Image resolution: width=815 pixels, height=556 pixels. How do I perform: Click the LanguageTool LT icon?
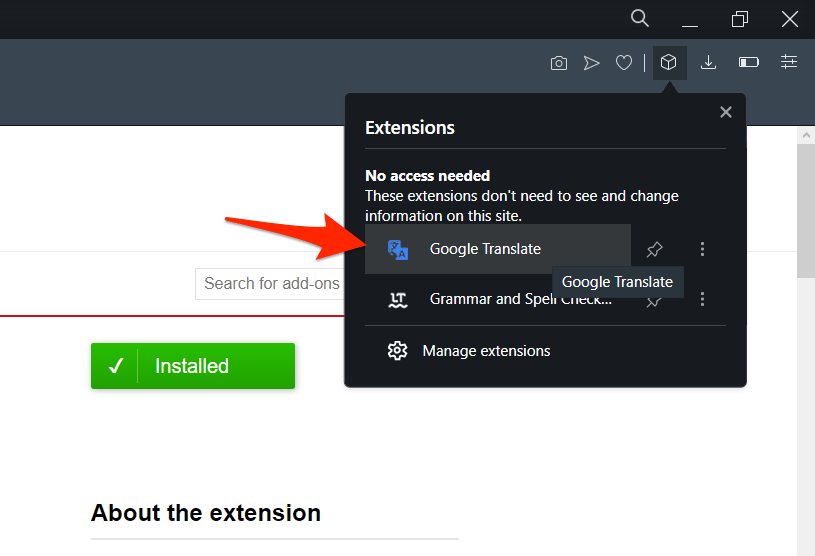[x=398, y=299]
